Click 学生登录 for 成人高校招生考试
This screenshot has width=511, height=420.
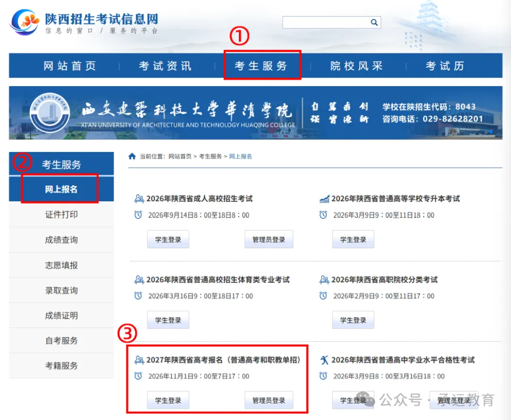(168, 239)
